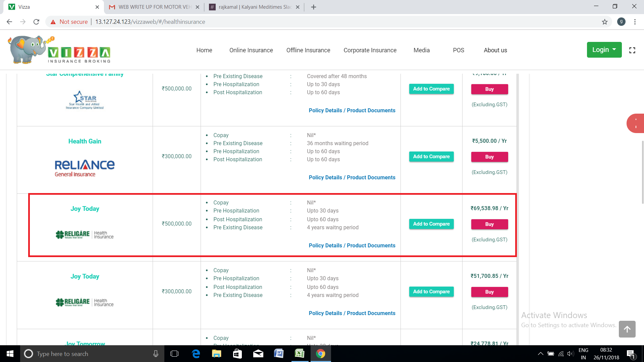Add Star Comprehensive plan to compare

click(431, 89)
